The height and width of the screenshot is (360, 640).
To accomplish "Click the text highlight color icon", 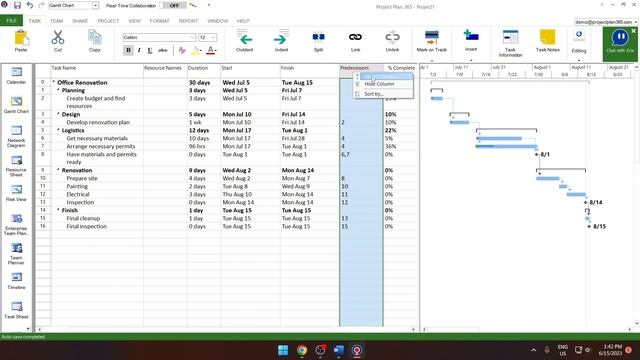I will [196, 50].
